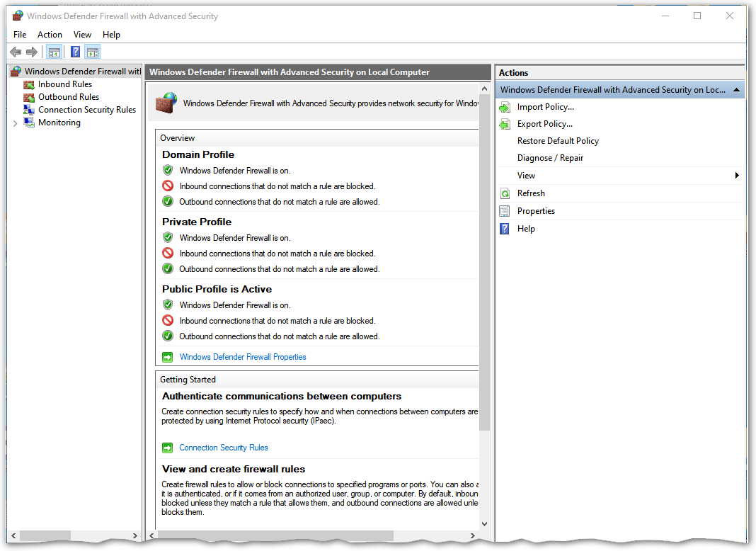Click the center pane vertical scrollbar thumb

coord(485,263)
